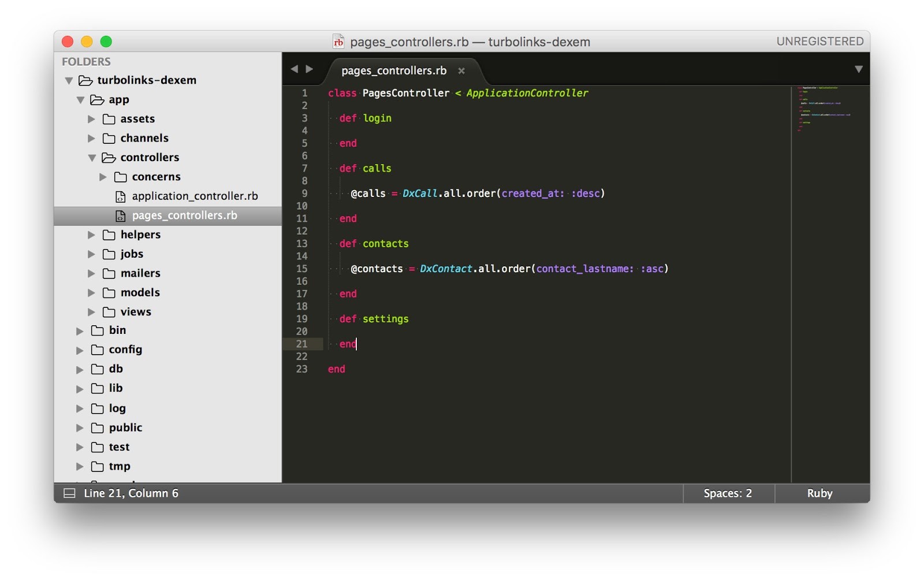This screenshot has height=580, width=924.
Task: Click the assets folder icon
Action: tap(109, 119)
